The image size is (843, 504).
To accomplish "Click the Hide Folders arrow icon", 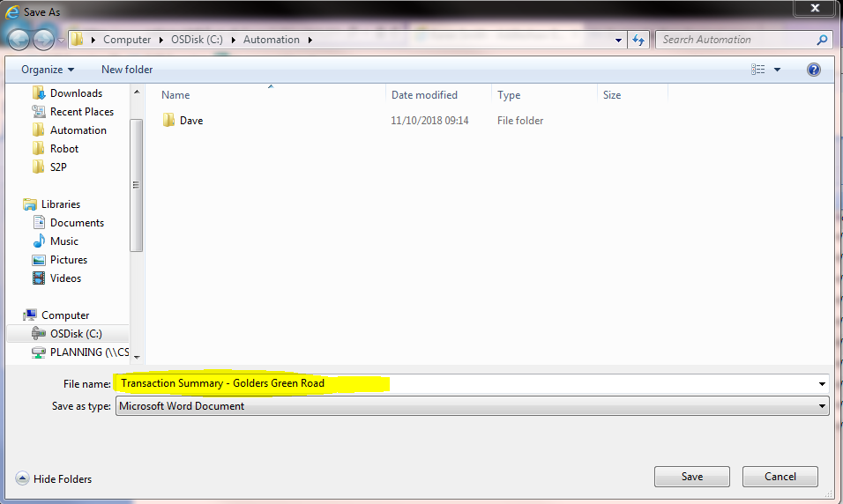I will tap(22, 478).
